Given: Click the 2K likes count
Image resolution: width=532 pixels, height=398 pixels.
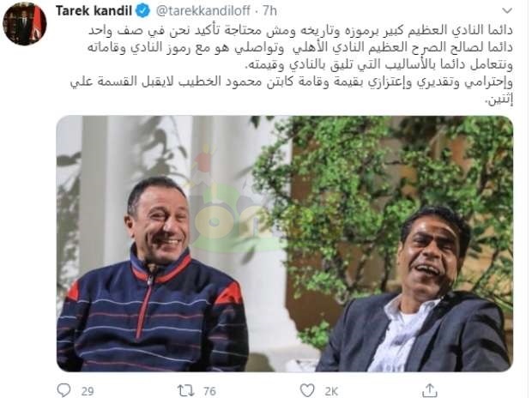Looking at the screenshot, I should (331, 391).
